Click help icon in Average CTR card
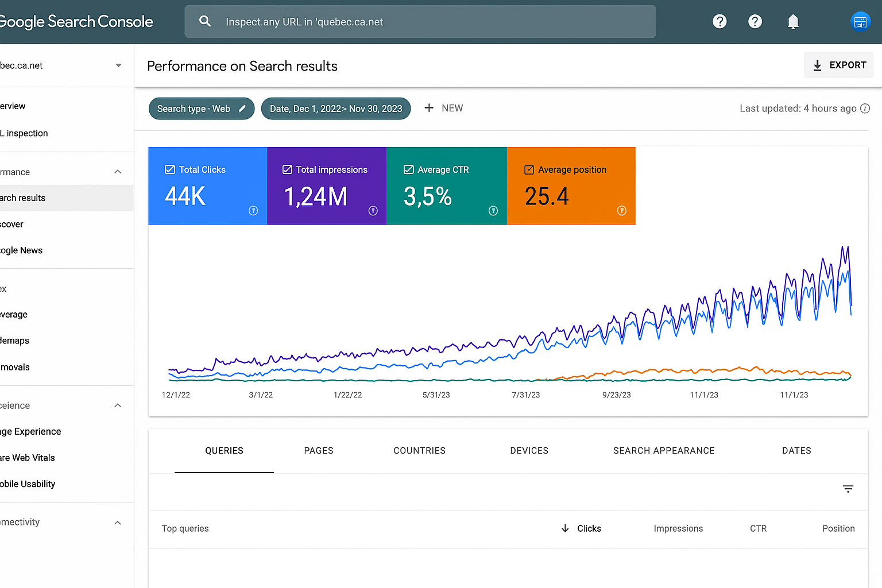 (493, 211)
